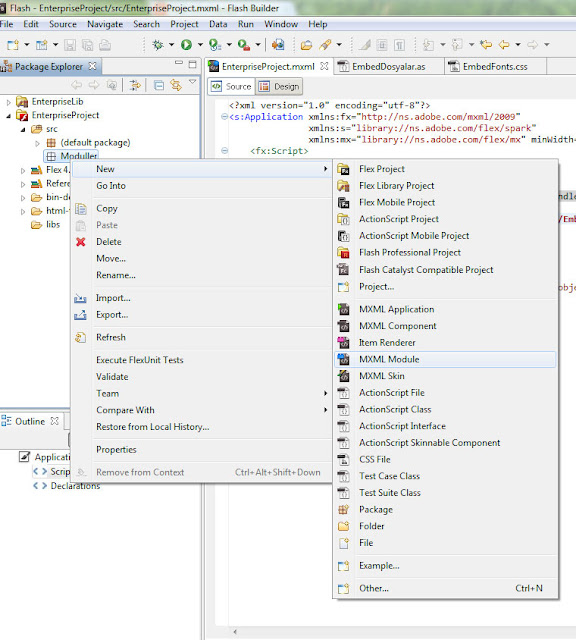The width and height of the screenshot is (576, 640).
Task: Open the Run button dropdown arrow
Action: pyautogui.click(x=200, y=44)
